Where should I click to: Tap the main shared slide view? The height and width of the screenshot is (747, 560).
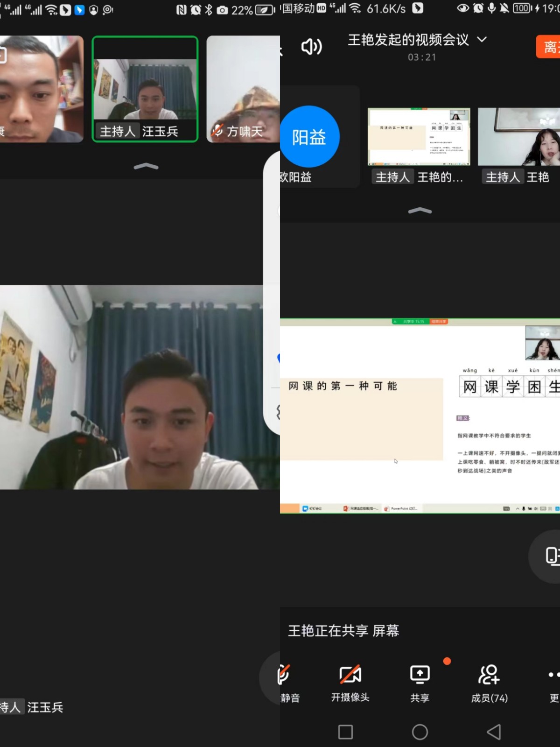[420, 416]
